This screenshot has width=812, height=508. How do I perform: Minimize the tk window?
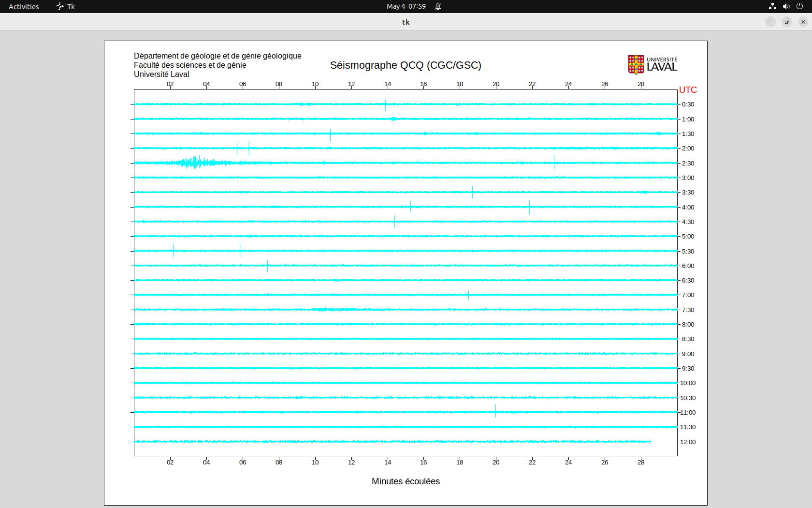point(770,22)
